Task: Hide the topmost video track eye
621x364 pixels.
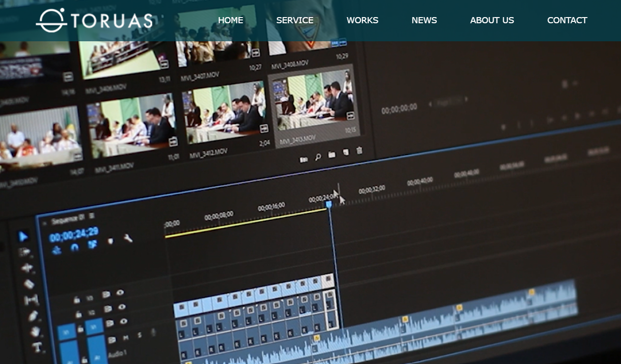Action: tap(120, 293)
